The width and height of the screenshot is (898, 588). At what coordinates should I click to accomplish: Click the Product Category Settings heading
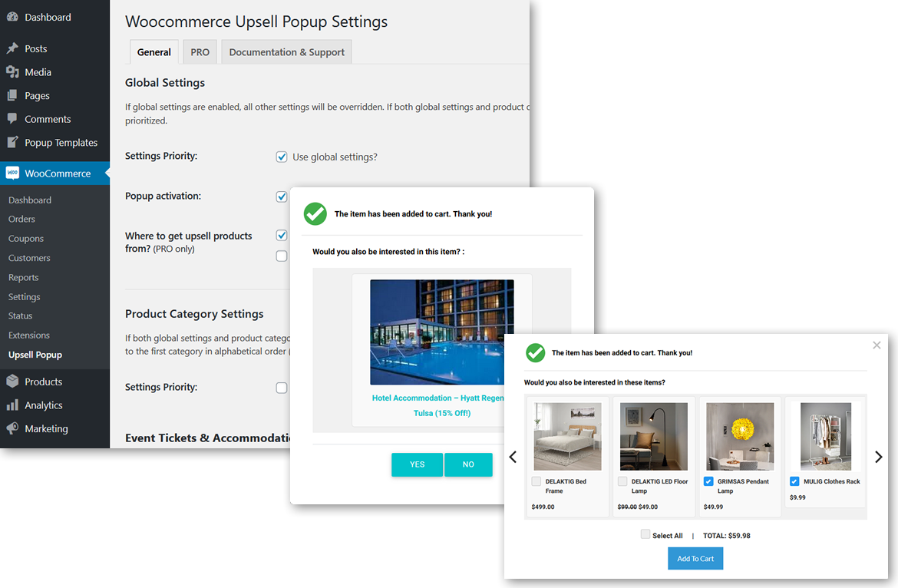pos(194,314)
